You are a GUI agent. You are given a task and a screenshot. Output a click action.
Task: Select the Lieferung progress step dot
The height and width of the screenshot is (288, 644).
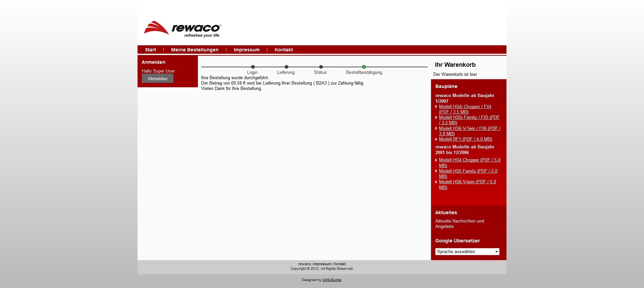point(286,67)
